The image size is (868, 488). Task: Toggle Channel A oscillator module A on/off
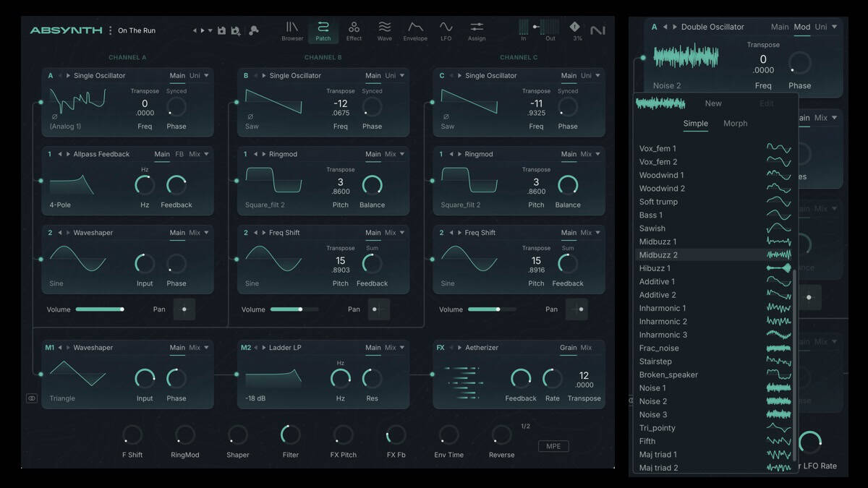[51, 75]
